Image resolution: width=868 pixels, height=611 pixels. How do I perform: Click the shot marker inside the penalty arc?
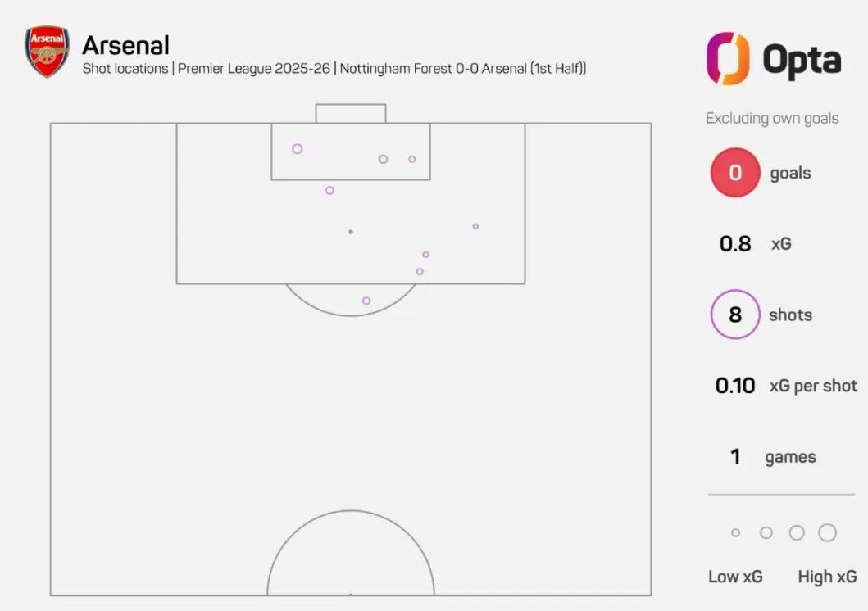click(366, 301)
